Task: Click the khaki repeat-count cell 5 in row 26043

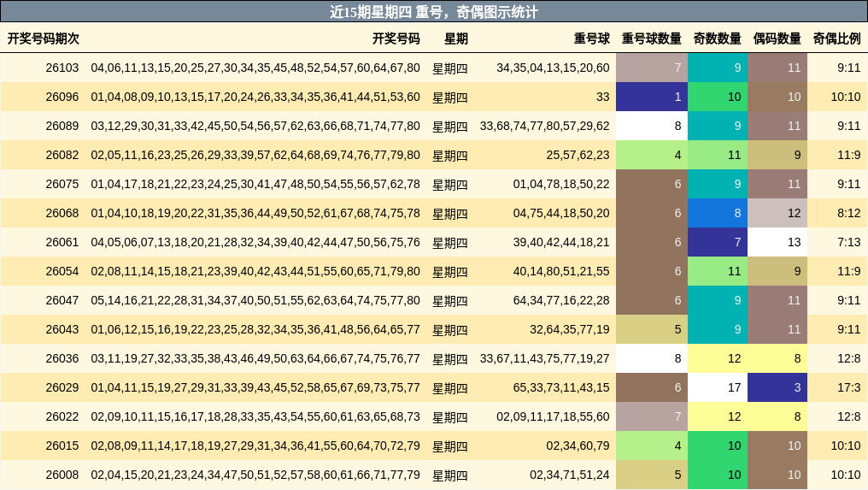Action: (652, 329)
